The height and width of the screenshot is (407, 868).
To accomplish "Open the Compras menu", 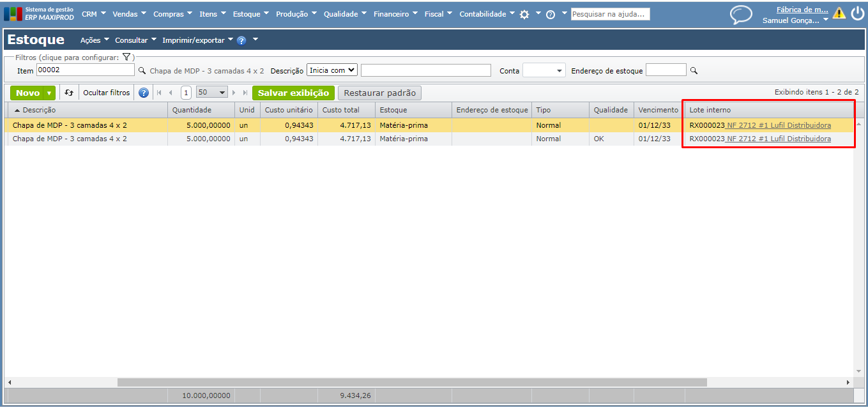I will [172, 13].
